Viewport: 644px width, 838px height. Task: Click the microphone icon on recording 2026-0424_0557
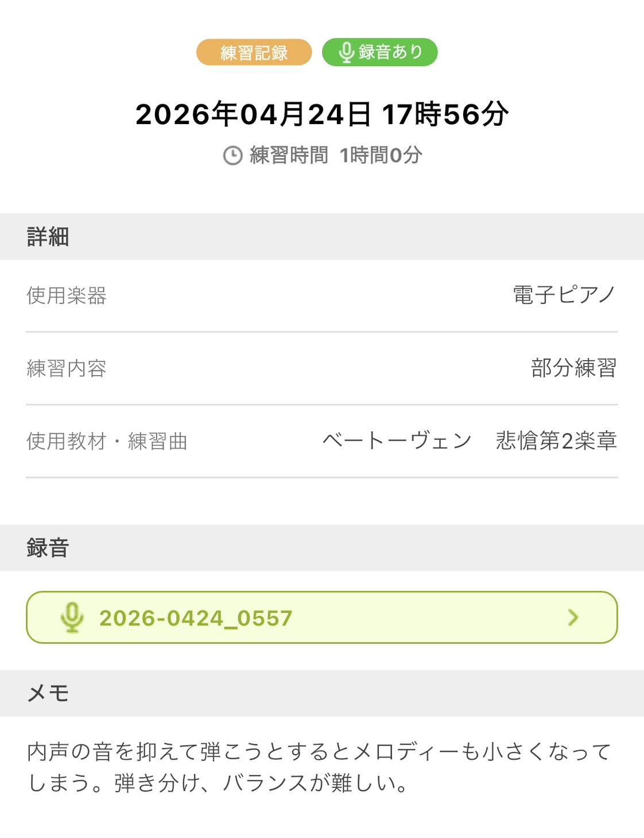(x=72, y=617)
